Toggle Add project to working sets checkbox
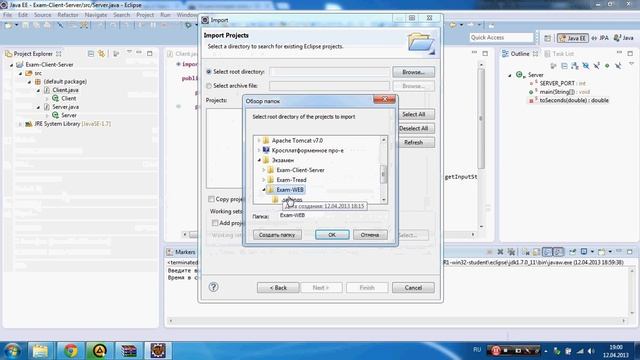Screen dimensions: 640x360 (215, 223)
